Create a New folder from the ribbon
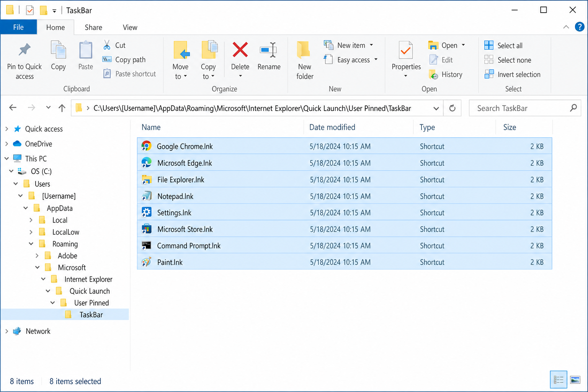 (305, 60)
